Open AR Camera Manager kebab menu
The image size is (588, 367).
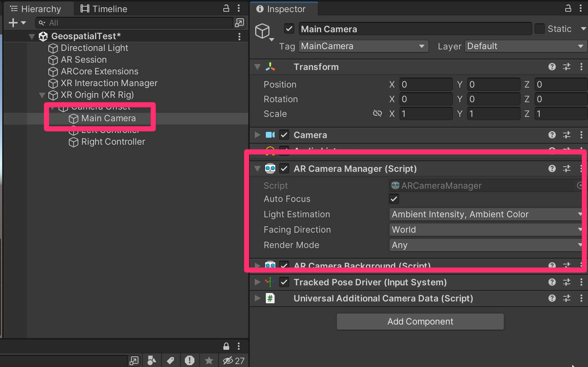[581, 168]
